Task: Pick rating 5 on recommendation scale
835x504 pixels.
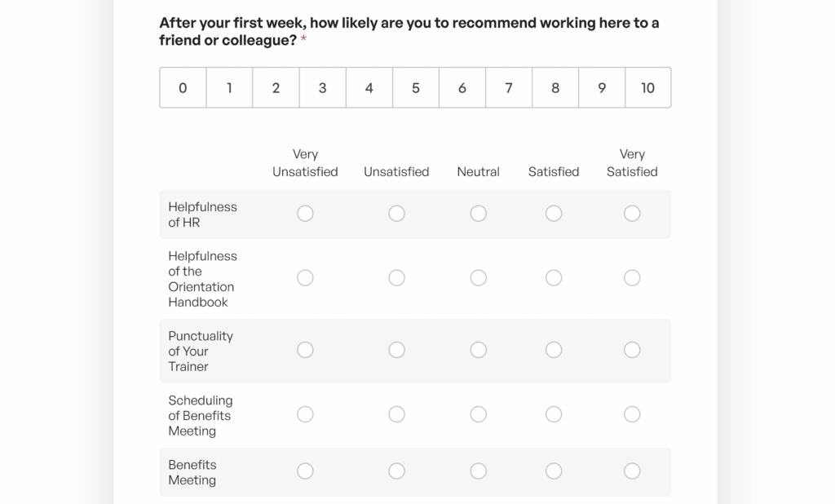Action: pos(416,88)
